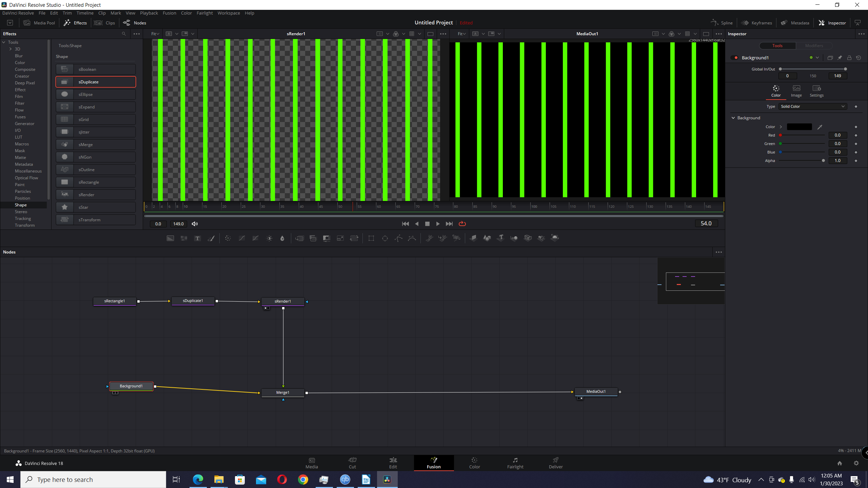Select the sEllipse shape tool
The height and width of the screenshot is (488, 868).
pos(96,94)
